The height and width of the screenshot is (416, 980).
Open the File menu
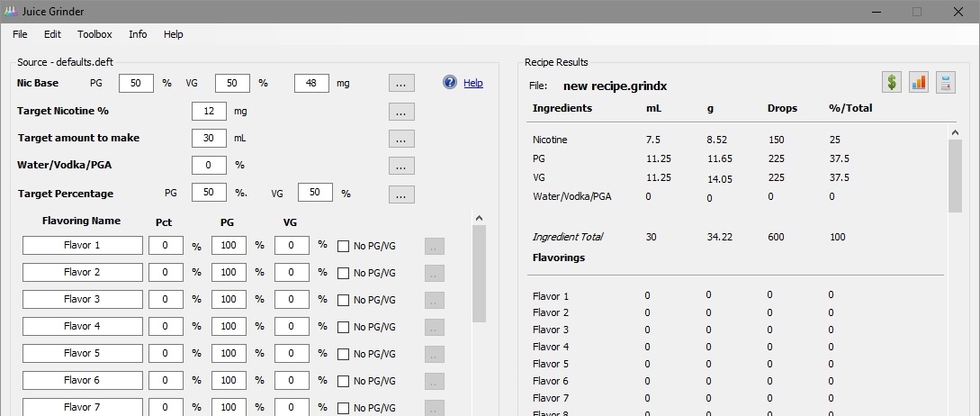pyautogui.click(x=20, y=34)
